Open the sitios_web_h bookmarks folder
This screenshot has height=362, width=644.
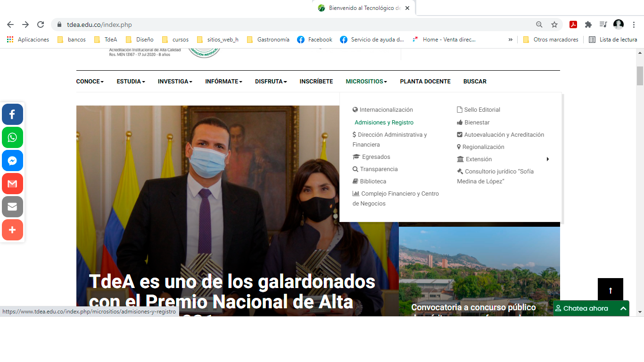[x=217, y=40]
